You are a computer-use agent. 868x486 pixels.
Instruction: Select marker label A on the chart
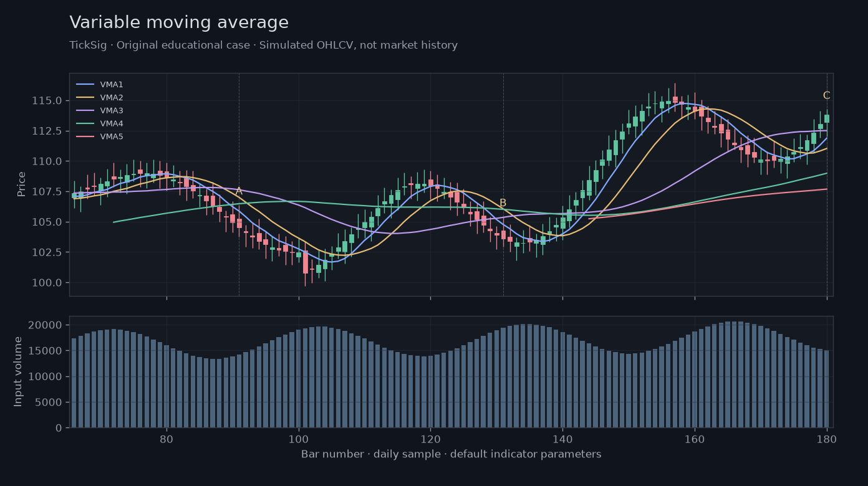[x=239, y=191]
